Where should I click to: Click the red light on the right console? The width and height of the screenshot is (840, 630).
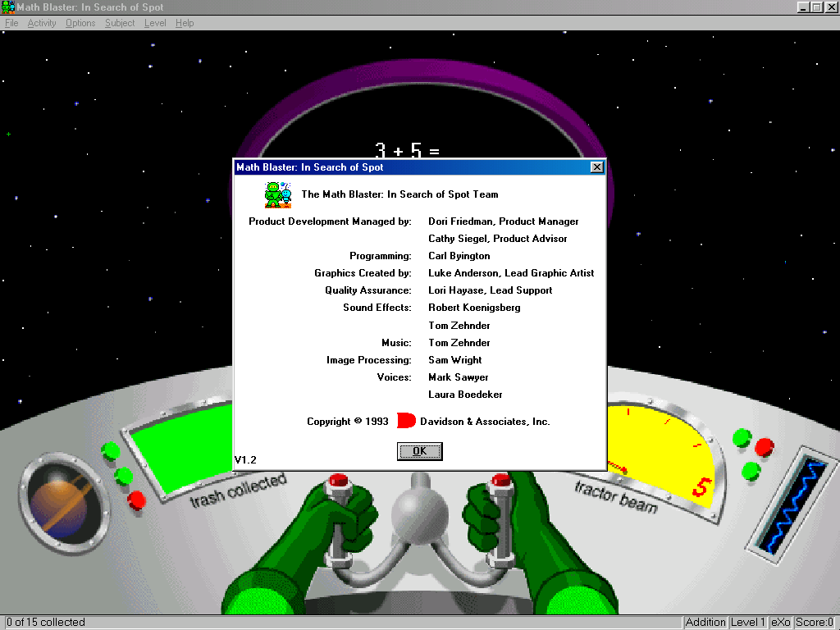[x=765, y=446]
